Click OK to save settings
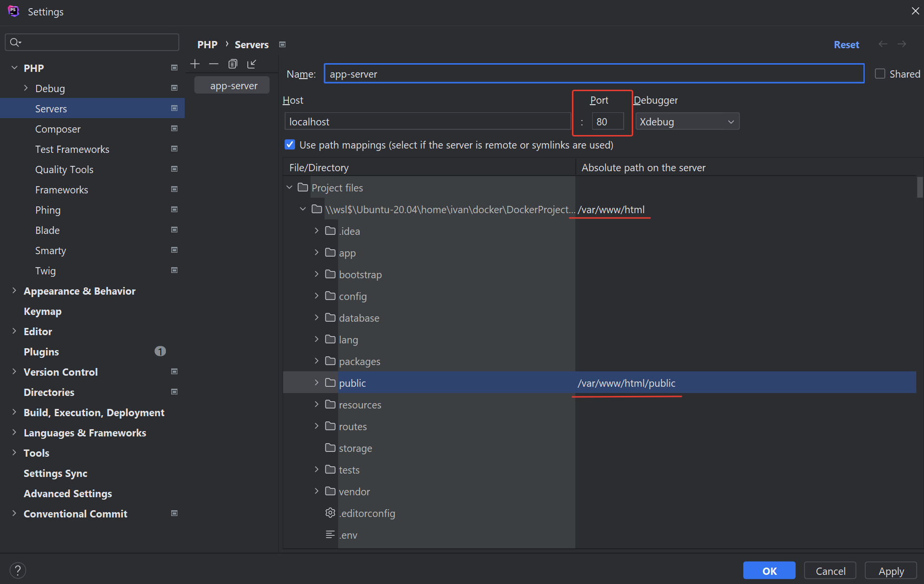The image size is (924, 584). click(769, 570)
